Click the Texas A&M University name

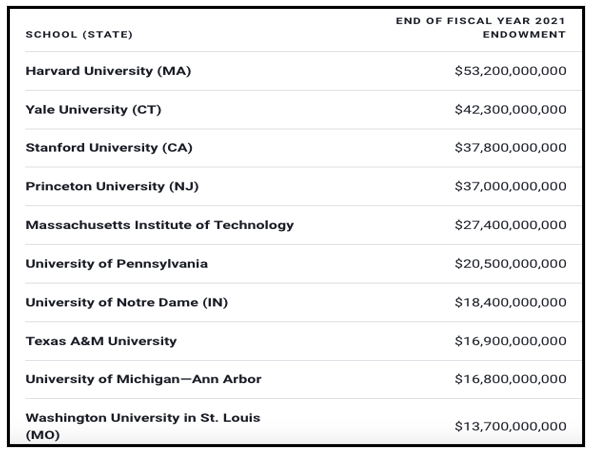click(x=101, y=341)
